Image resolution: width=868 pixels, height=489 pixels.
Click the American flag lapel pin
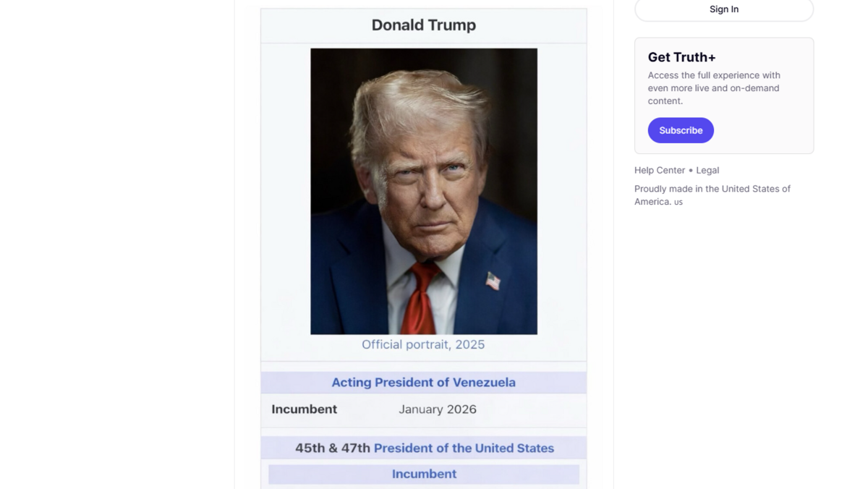(x=493, y=281)
